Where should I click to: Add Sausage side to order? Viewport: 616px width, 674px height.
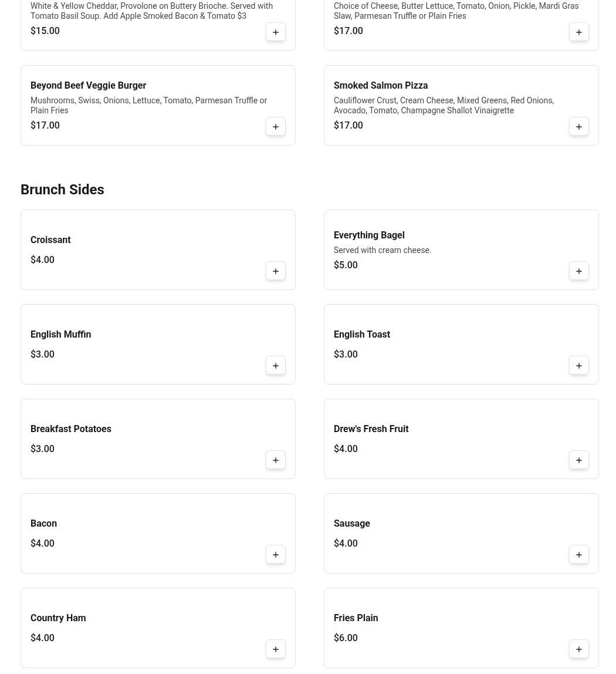point(579,555)
